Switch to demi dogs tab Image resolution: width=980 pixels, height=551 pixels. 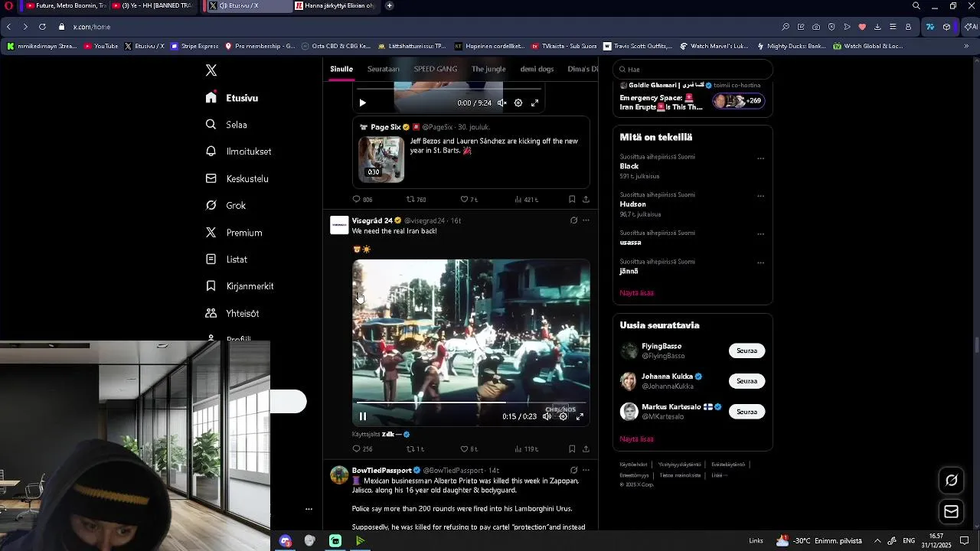point(537,69)
